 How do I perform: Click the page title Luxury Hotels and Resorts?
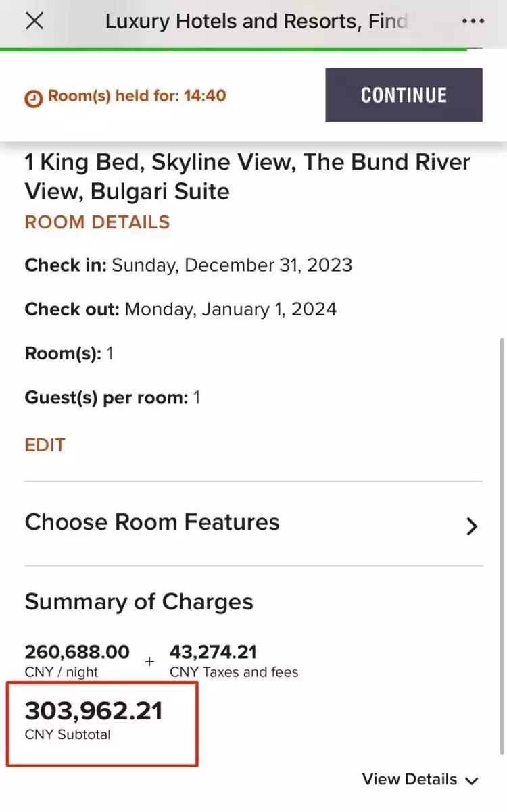pos(256,21)
